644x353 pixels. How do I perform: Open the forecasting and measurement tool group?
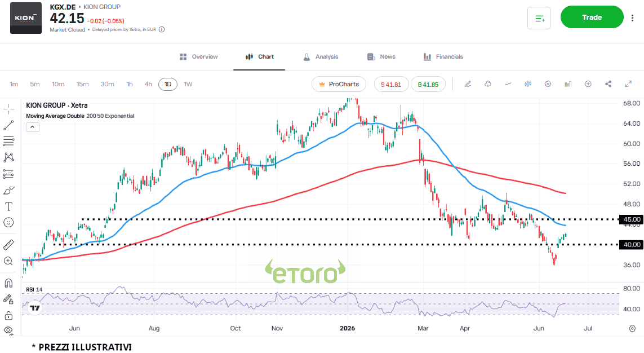[8, 174]
